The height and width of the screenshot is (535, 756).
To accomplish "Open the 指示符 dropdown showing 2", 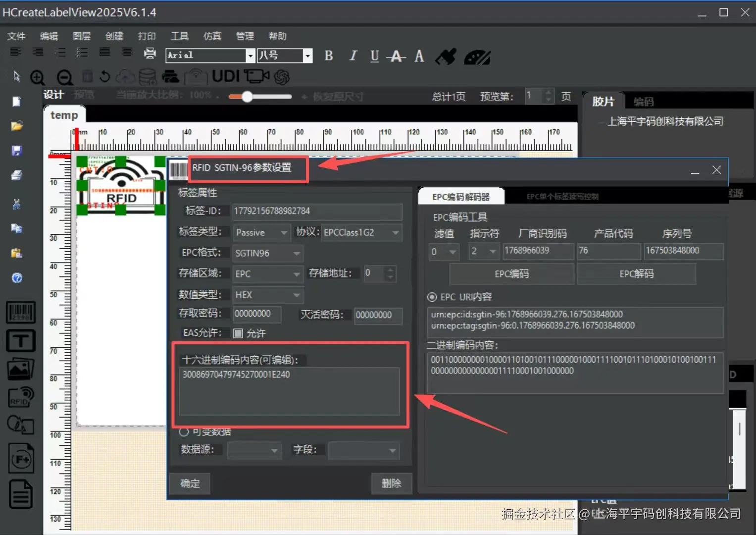I will click(x=484, y=252).
